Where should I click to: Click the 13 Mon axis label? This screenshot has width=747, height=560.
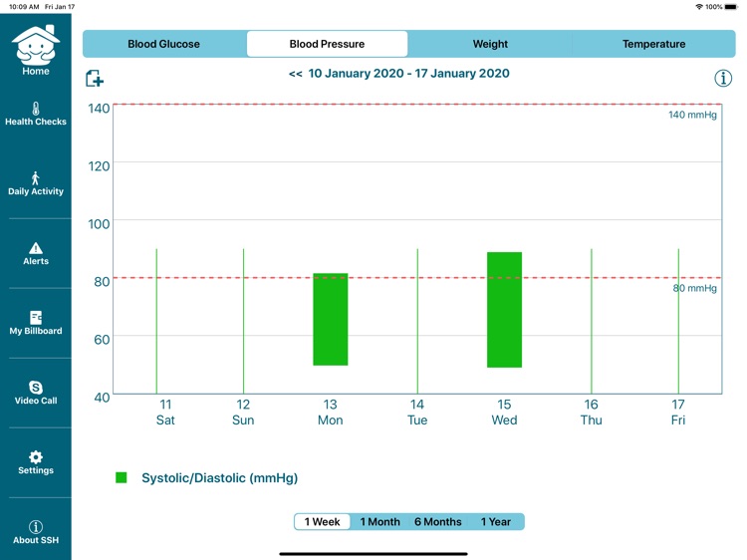coord(330,413)
